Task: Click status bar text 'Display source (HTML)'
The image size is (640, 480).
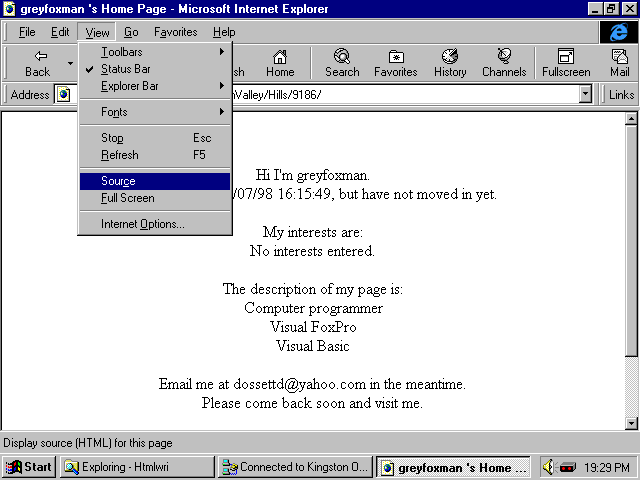Action: coord(88,443)
